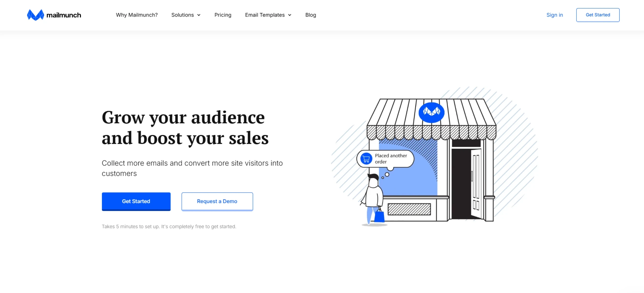Click the Mailmunch logo icon
Viewport: 644px width, 293px height.
pyautogui.click(x=36, y=15)
